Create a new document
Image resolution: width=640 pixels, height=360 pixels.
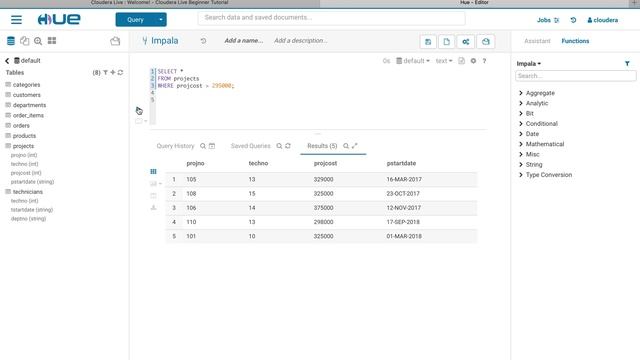[447, 41]
